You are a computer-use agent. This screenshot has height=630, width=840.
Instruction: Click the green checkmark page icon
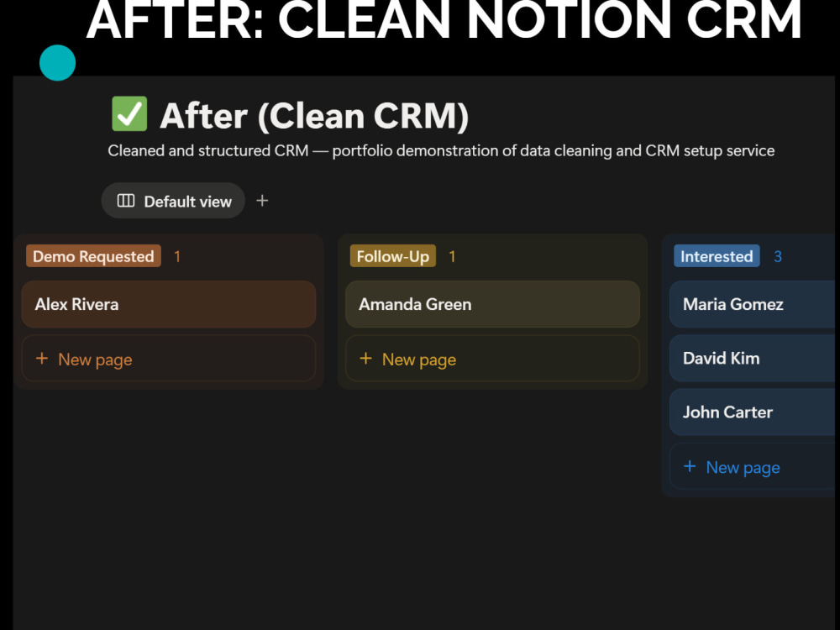click(x=129, y=114)
